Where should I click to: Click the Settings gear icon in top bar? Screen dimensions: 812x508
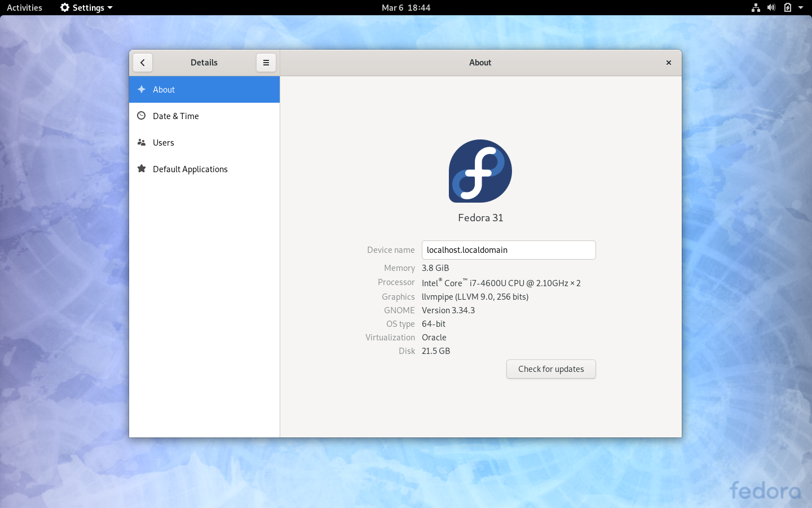click(x=65, y=7)
